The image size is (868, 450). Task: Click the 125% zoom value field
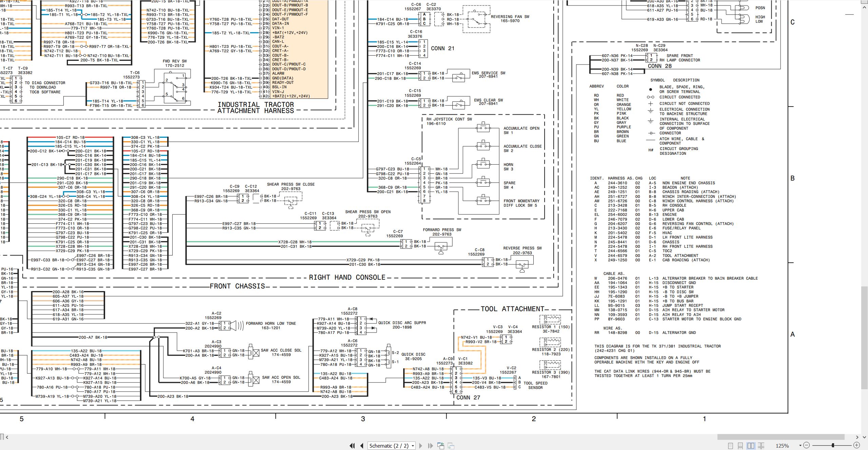(x=782, y=446)
